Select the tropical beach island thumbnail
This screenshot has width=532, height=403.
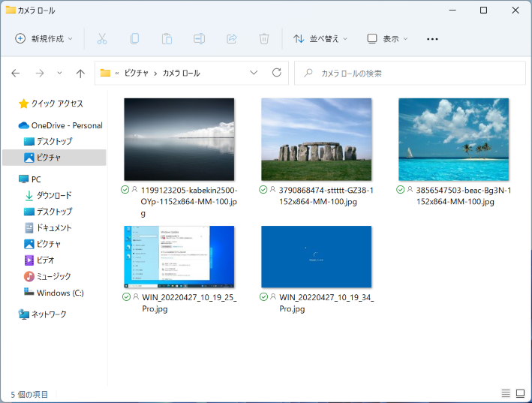pos(454,139)
